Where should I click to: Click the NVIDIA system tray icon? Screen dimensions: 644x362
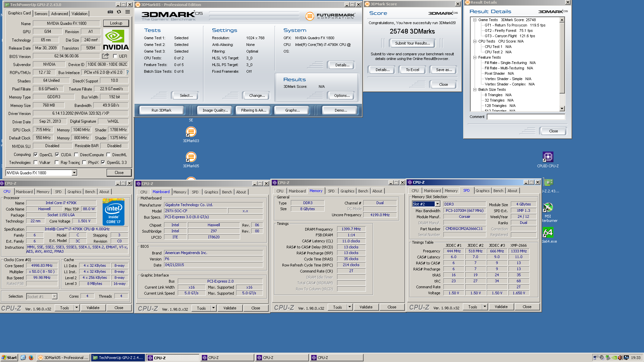tap(614, 358)
